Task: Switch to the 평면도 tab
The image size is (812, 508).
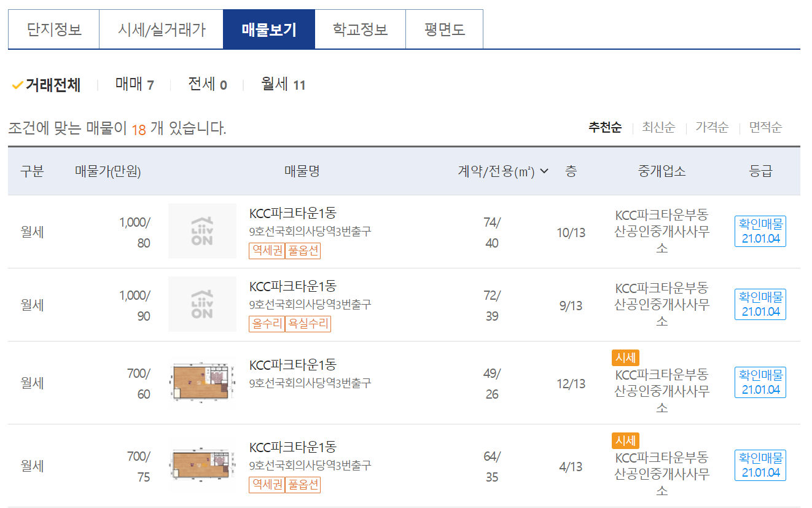Action: [445, 29]
